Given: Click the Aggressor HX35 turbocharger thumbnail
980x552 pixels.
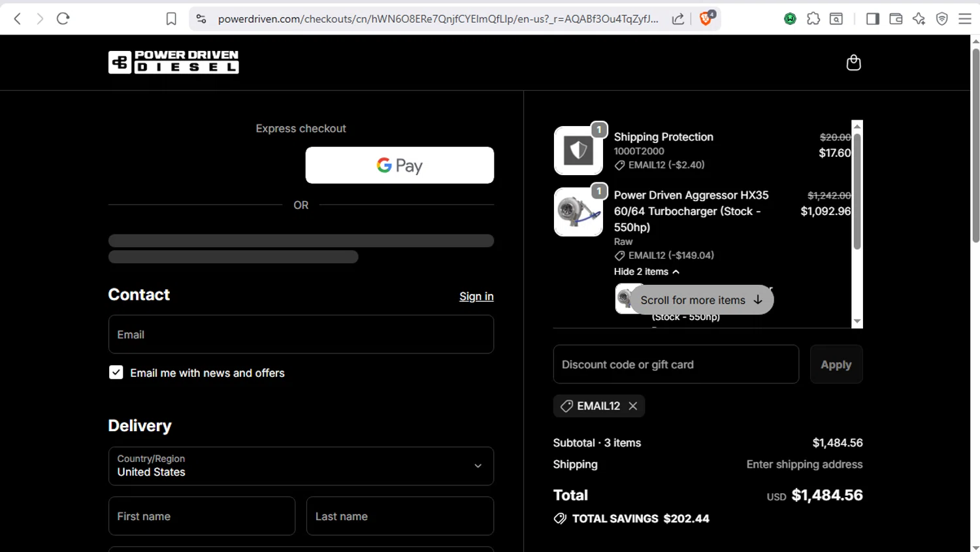Looking at the screenshot, I should (578, 212).
